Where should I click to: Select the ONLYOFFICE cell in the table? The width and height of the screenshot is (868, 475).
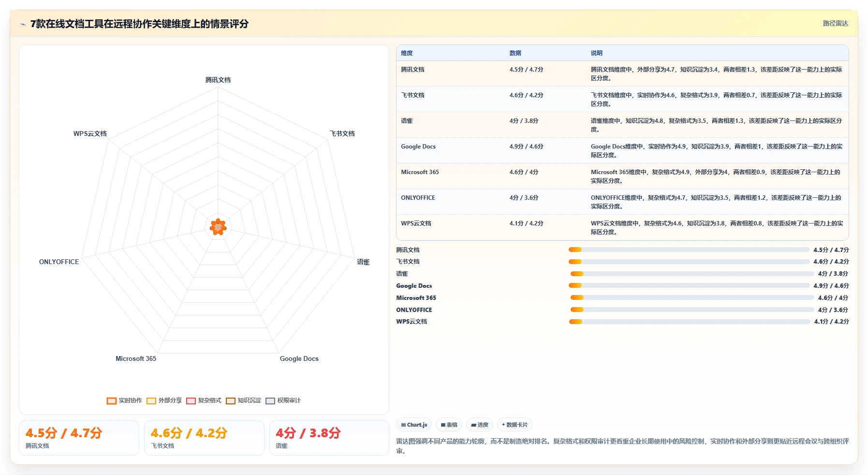pyautogui.click(x=451, y=202)
